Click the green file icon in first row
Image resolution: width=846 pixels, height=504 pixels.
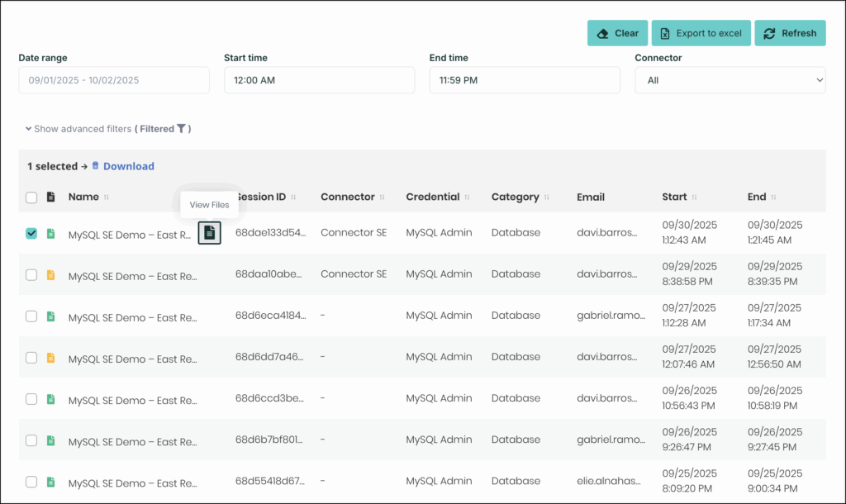[x=51, y=234]
